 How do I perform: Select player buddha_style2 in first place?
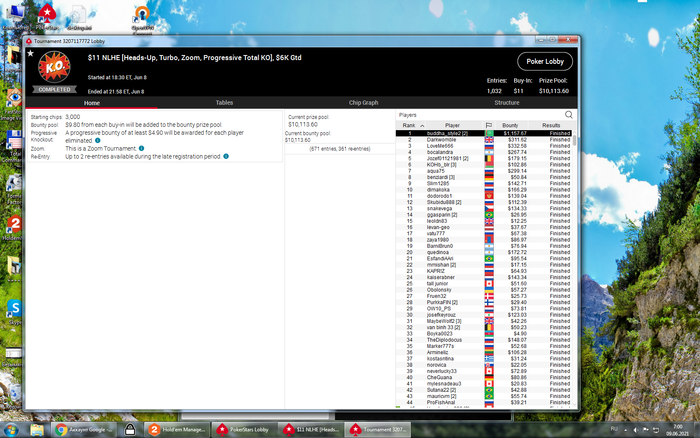coord(483,133)
